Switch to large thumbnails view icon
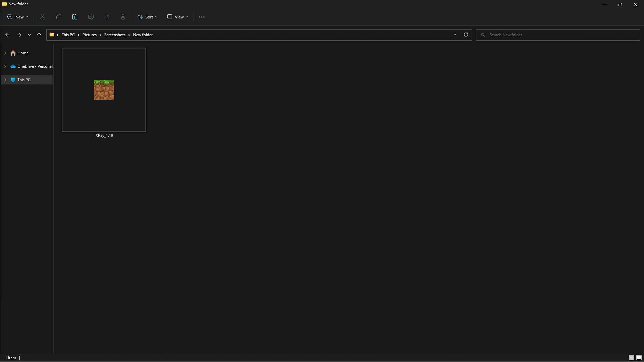The image size is (644, 362). [x=639, y=358]
